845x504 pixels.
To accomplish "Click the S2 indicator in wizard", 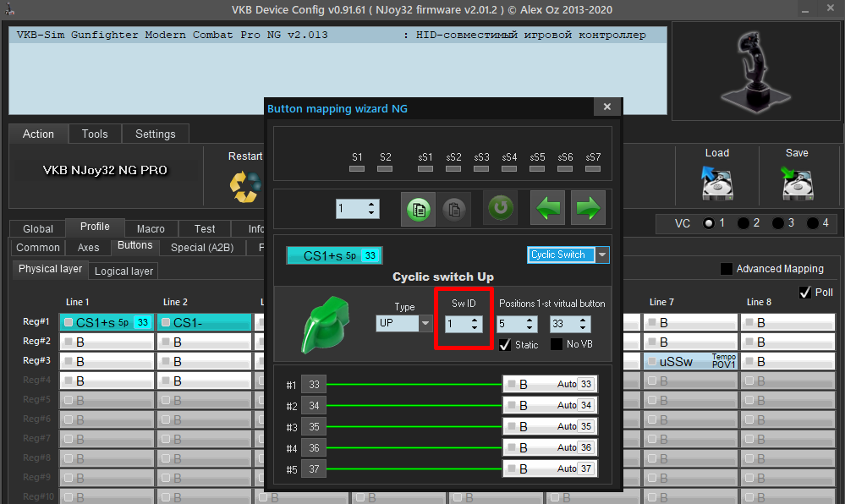I will pos(385,168).
